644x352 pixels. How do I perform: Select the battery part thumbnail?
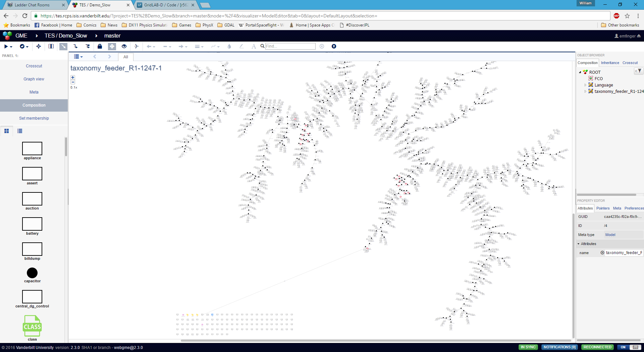pos(32,224)
